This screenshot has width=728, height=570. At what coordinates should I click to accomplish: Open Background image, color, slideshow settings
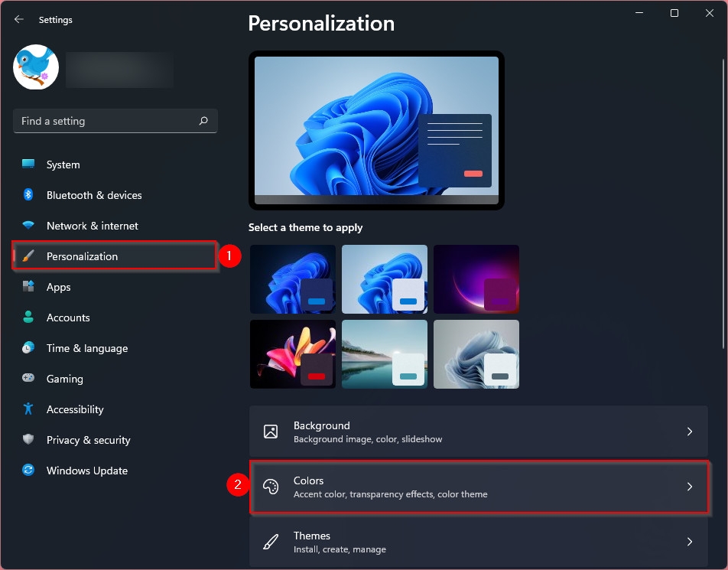click(x=478, y=431)
